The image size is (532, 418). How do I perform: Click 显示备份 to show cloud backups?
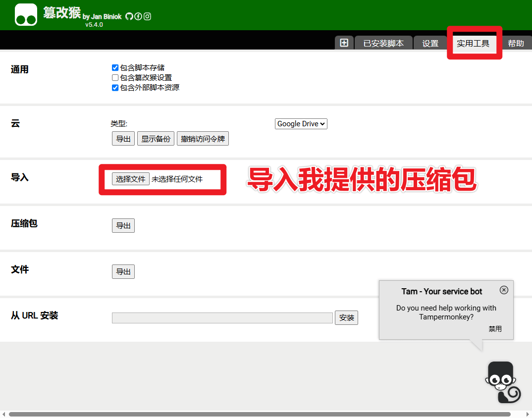(156, 138)
